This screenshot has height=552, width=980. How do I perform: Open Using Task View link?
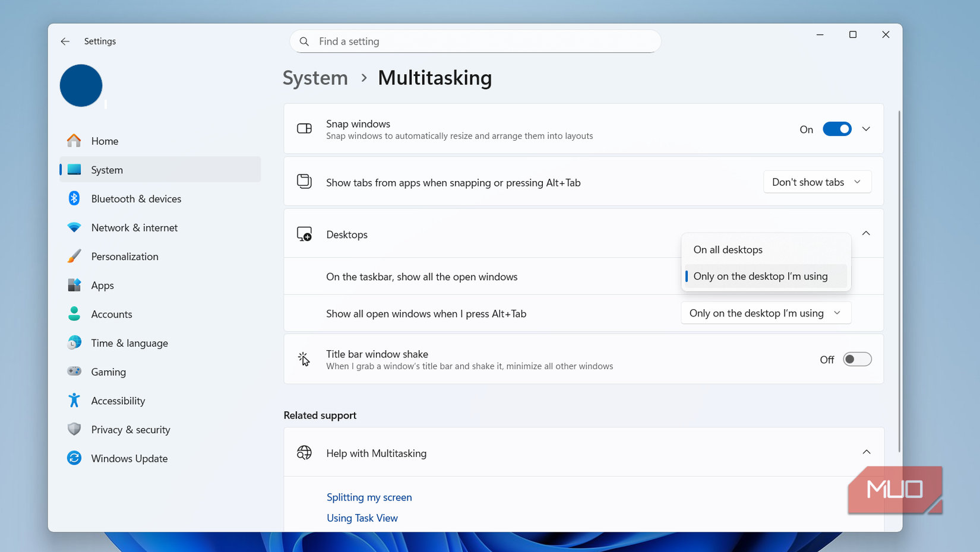point(362,518)
